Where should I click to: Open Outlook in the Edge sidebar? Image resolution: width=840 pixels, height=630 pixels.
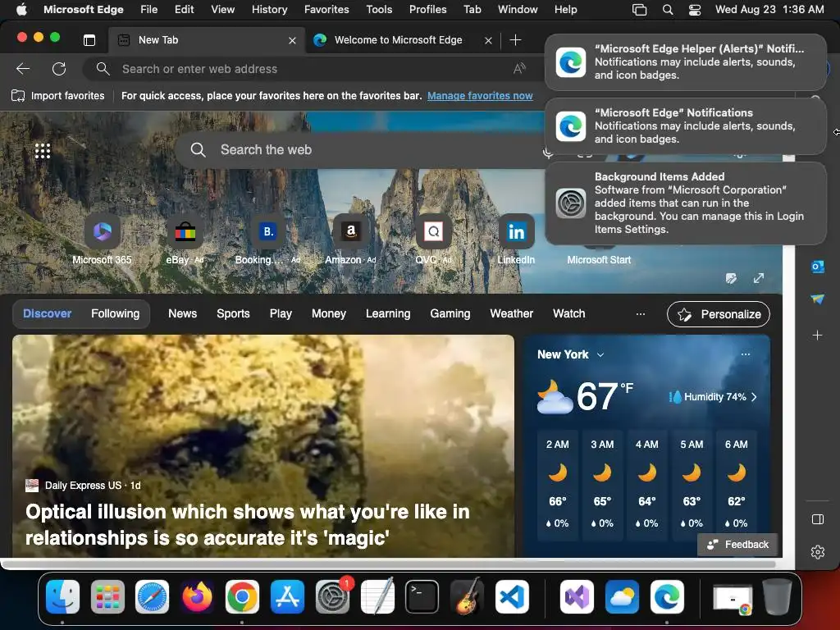(x=818, y=267)
